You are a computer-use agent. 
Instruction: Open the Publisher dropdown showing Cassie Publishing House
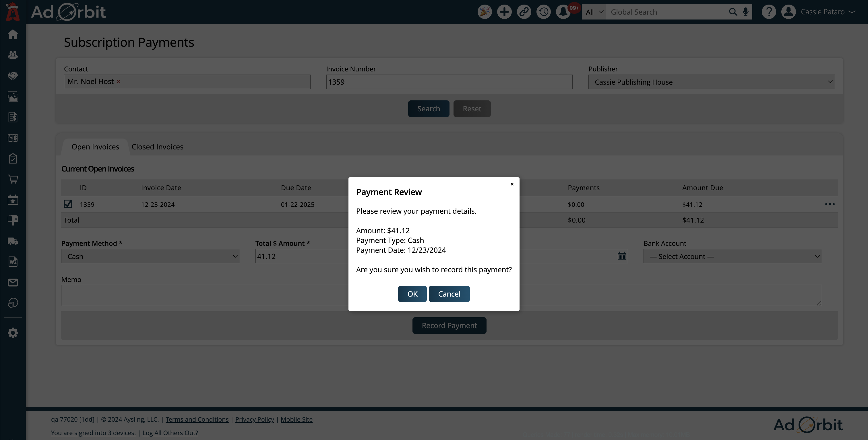click(711, 81)
